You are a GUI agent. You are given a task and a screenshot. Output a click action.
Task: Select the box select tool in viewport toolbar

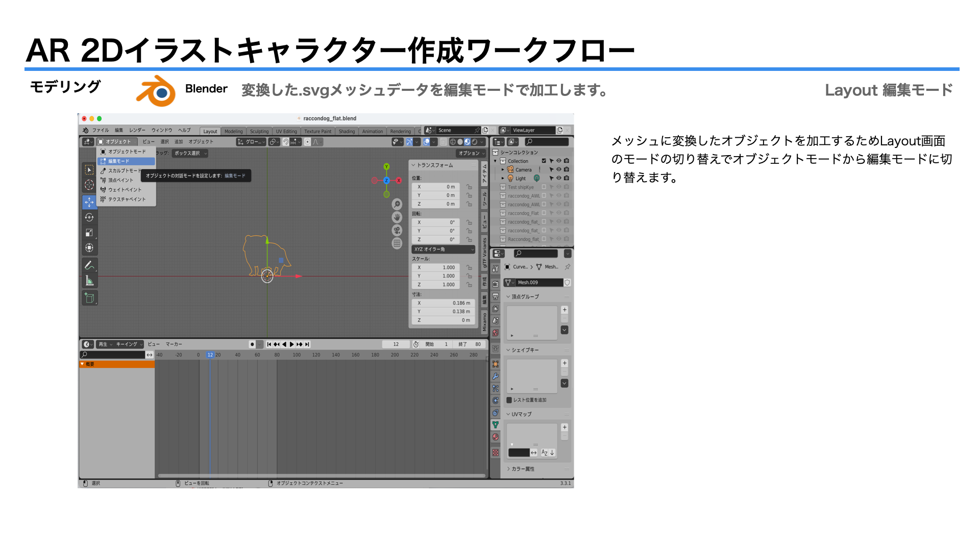point(89,169)
